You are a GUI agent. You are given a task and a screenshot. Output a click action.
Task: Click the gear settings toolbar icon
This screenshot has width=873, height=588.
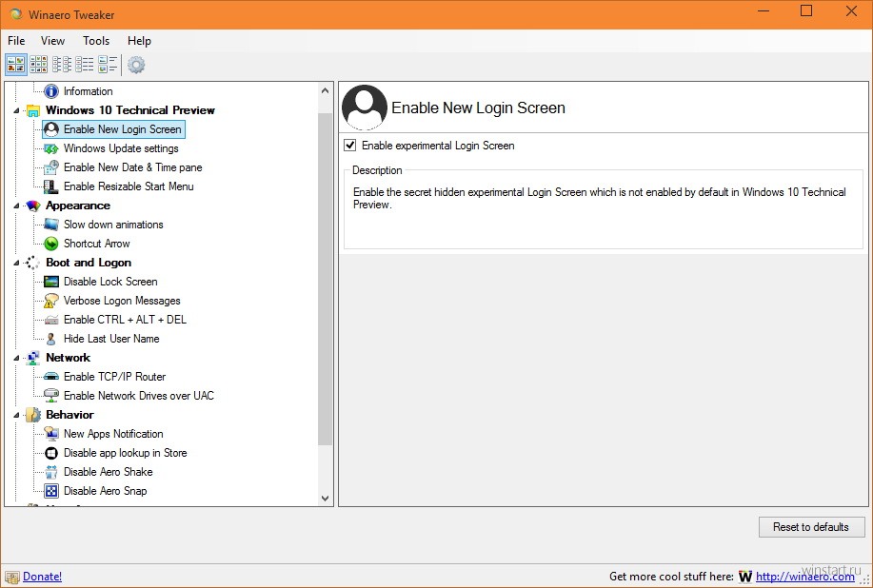[136, 65]
